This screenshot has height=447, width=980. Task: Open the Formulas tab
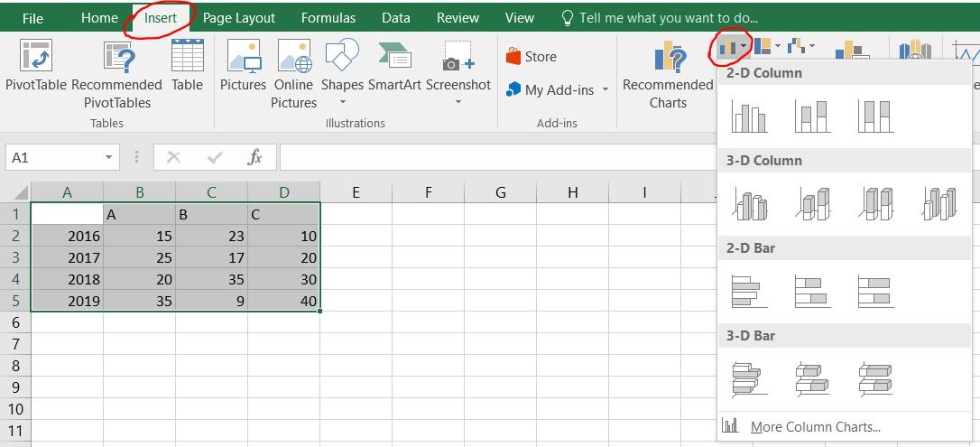click(328, 18)
